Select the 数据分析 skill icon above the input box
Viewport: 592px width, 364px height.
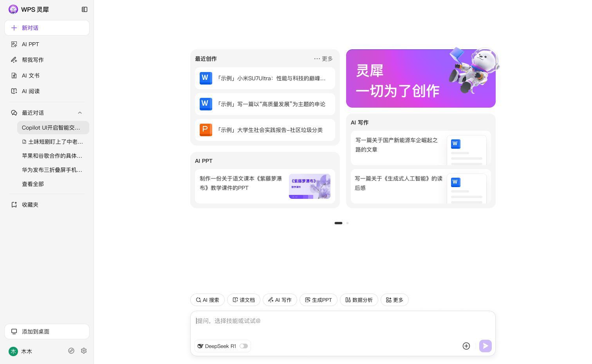(x=348, y=300)
